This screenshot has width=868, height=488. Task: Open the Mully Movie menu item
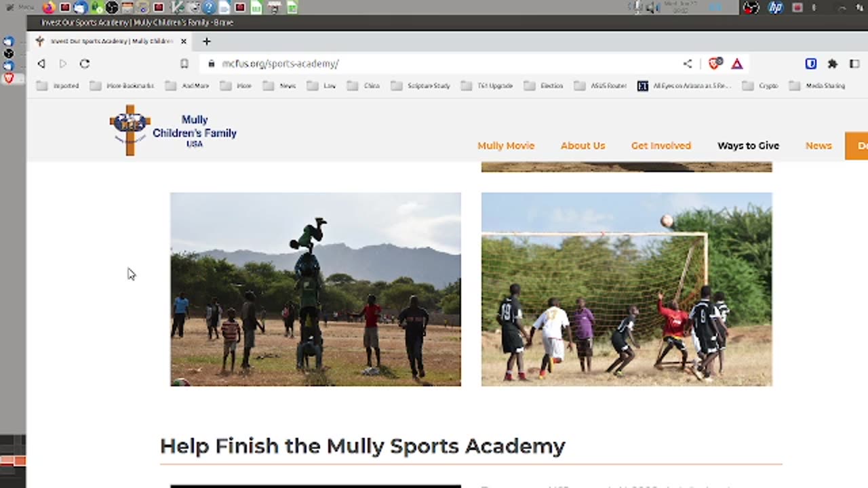point(506,146)
